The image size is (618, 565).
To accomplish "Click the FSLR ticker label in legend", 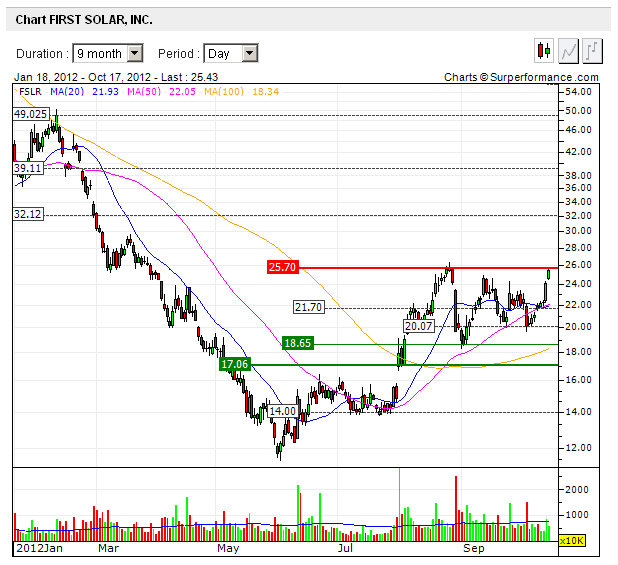I will coord(29,92).
